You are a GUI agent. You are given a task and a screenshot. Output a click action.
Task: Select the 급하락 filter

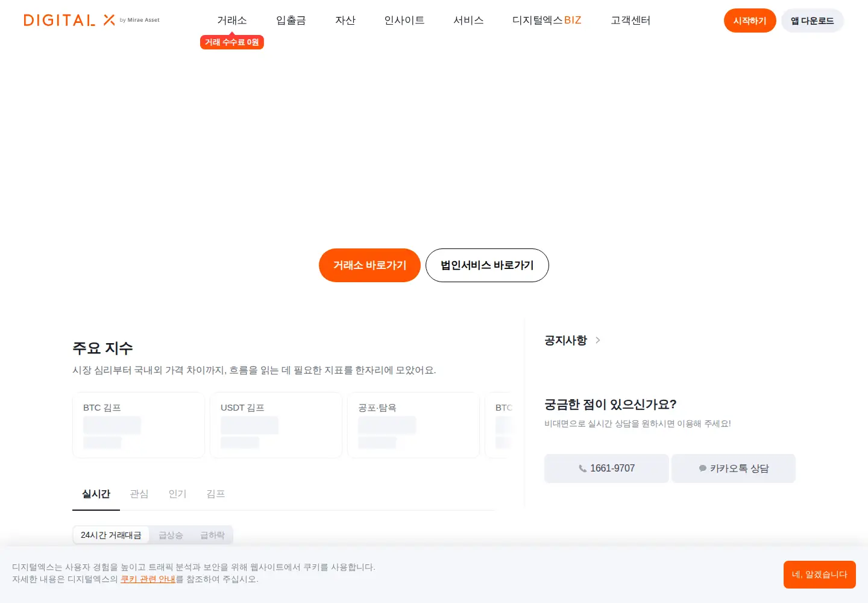212,535
